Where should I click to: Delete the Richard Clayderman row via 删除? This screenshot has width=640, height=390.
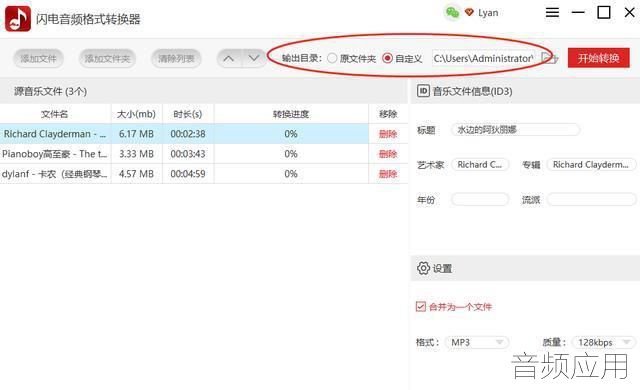coord(388,134)
